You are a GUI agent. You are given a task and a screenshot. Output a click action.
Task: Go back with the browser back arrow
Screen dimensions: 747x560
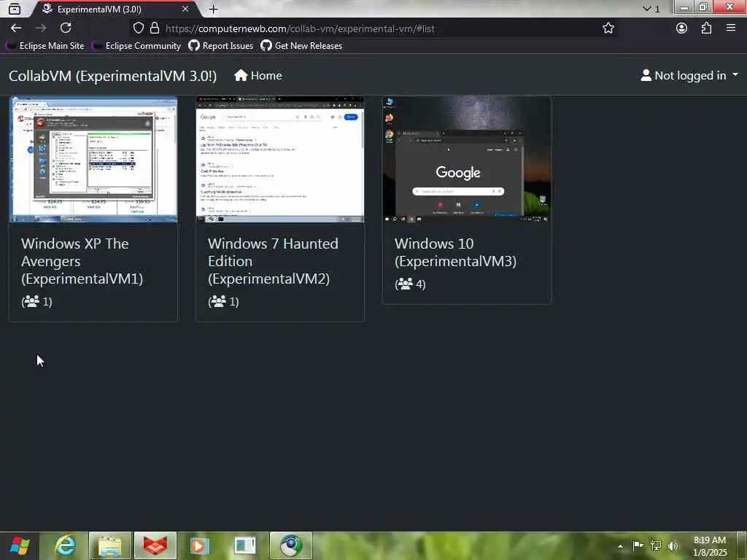(16, 28)
